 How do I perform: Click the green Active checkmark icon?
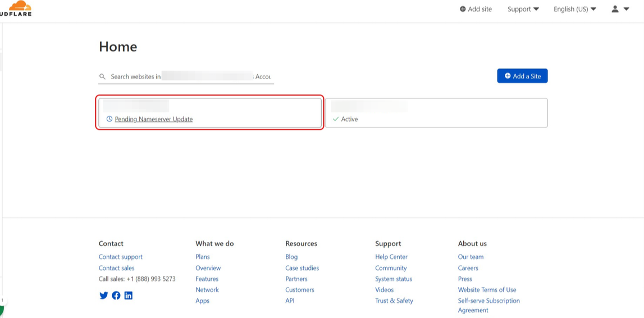pos(336,119)
